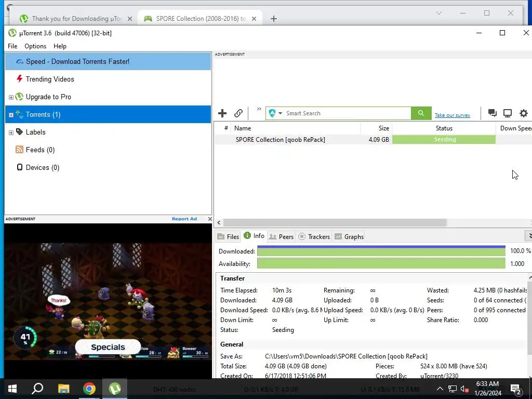Image resolution: width=532 pixels, height=399 pixels.
Task: Open the File menu
Action: 12,46
